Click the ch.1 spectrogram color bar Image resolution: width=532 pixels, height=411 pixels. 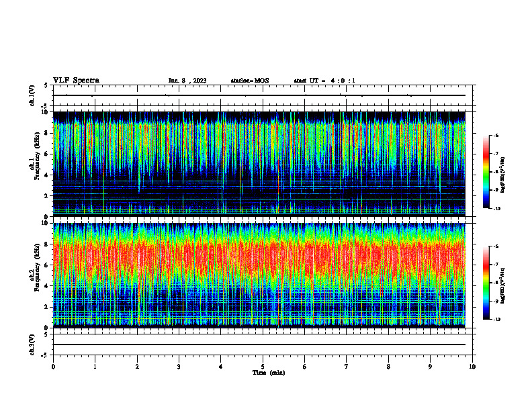(486, 172)
